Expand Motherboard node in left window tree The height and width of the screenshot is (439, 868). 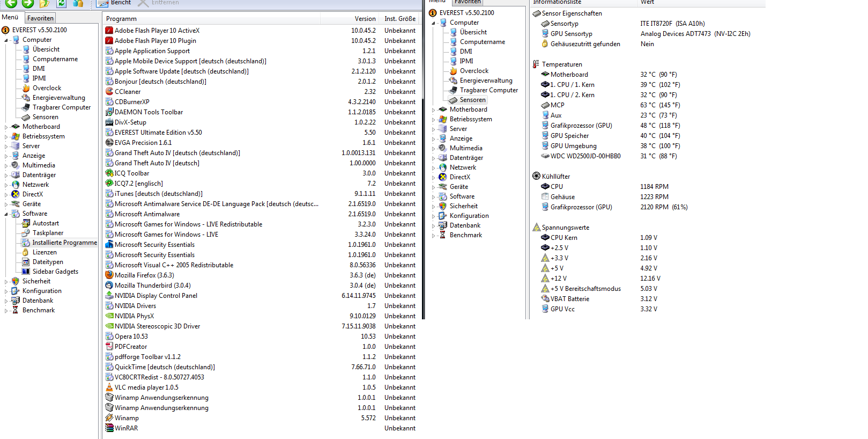pos(6,127)
